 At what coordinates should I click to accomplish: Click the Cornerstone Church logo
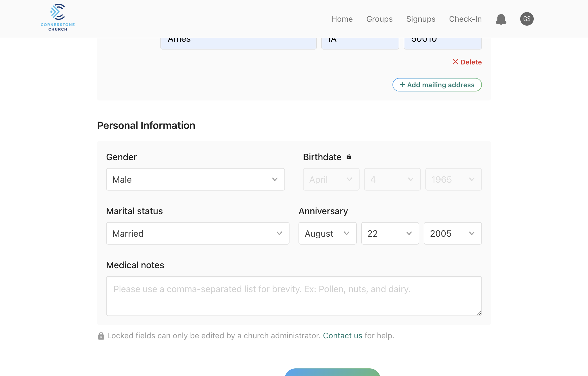coord(58,17)
